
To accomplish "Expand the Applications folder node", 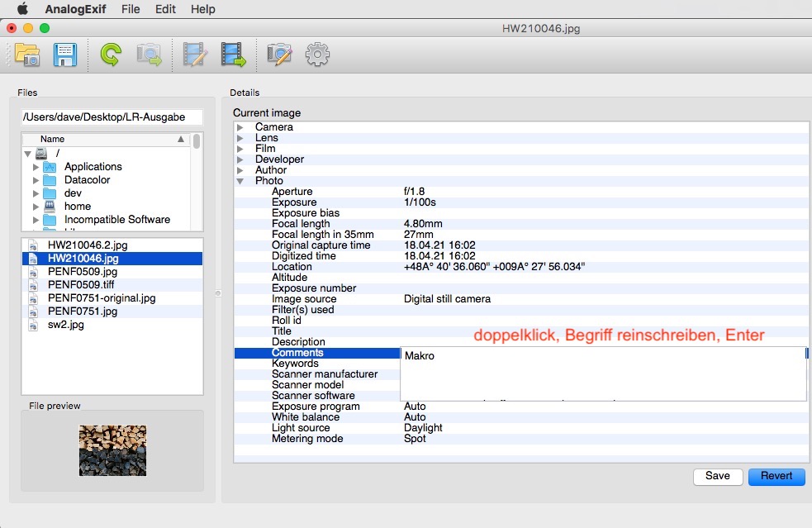I will [36, 167].
